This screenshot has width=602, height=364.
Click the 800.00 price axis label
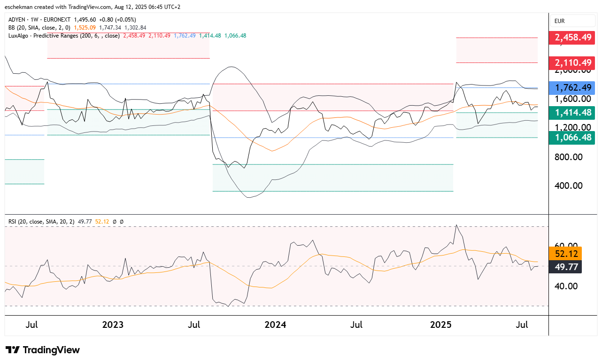pos(568,157)
